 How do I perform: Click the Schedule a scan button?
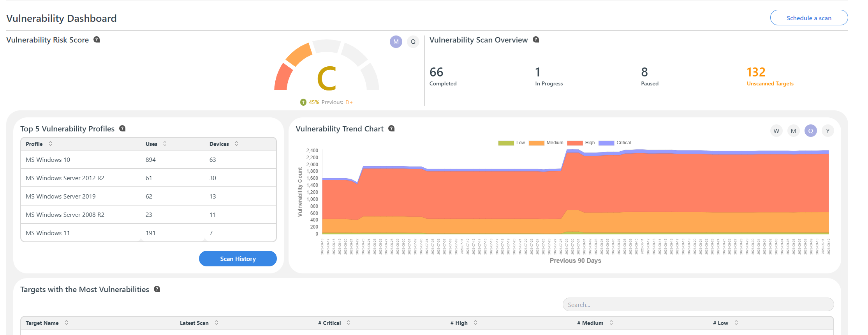point(809,18)
